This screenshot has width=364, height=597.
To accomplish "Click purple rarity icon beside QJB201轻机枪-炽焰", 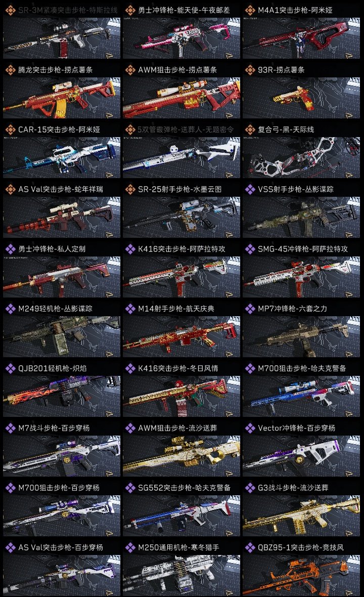I will coord(10,368).
